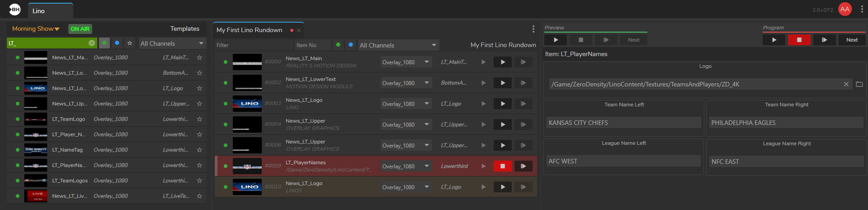Toggle blue status filter in Templates panel
The height and width of the screenshot is (210, 868).
click(117, 43)
